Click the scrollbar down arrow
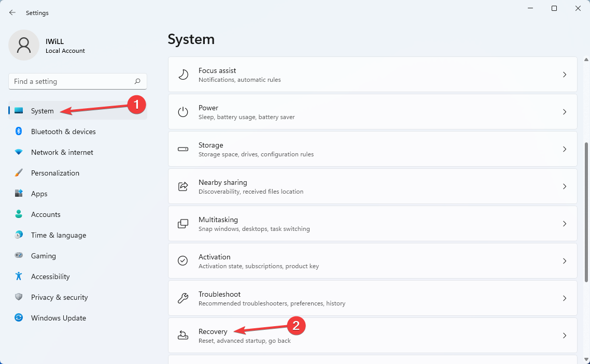Viewport: 590px width, 364px height. [586, 360]
